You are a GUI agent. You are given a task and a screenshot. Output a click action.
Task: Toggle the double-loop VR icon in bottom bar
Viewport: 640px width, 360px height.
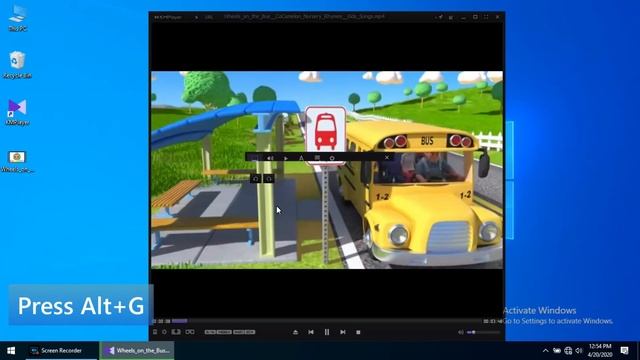[x=190, y=332]
